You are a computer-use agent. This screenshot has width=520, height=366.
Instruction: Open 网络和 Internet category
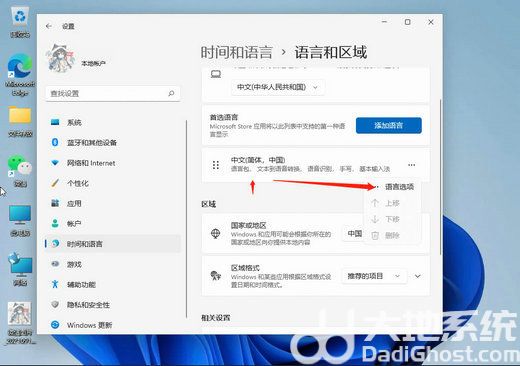tap(113, 163)
